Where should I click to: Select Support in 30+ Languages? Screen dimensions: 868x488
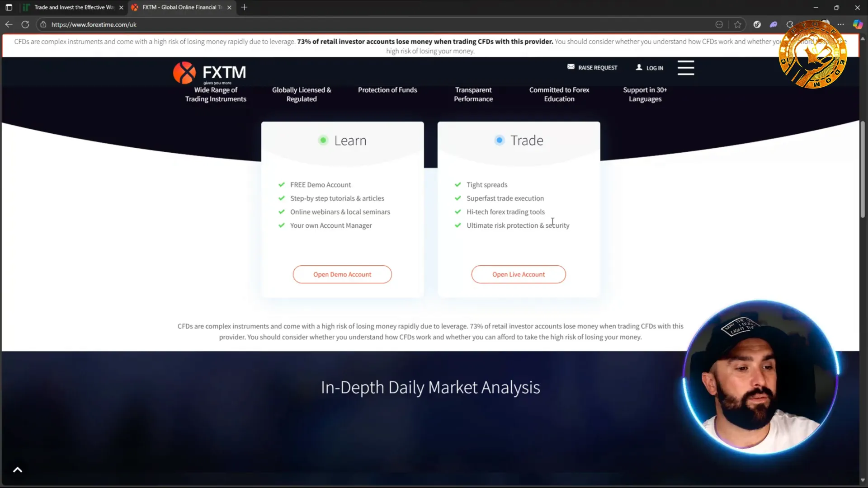click(645, 94)
